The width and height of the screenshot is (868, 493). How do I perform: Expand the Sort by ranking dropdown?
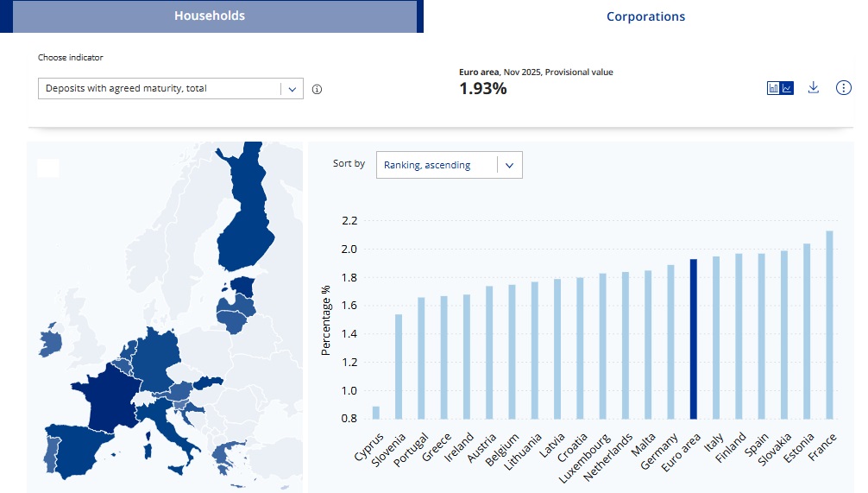(449, 165)
